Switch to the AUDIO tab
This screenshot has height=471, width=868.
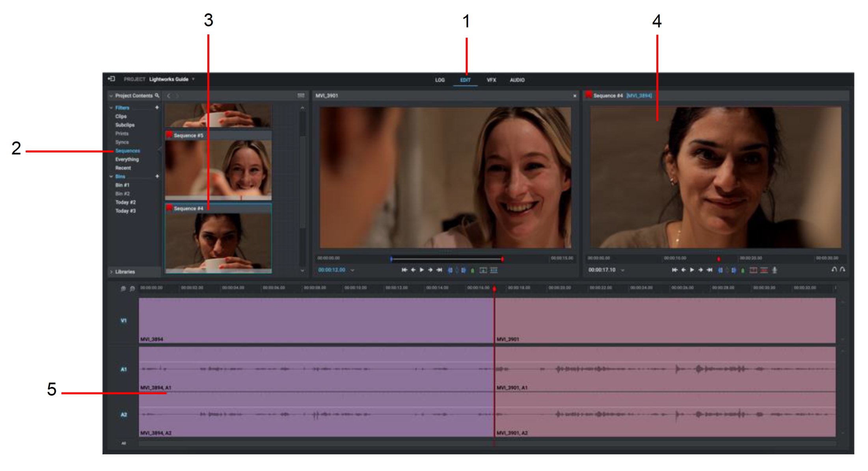point(518,80)
